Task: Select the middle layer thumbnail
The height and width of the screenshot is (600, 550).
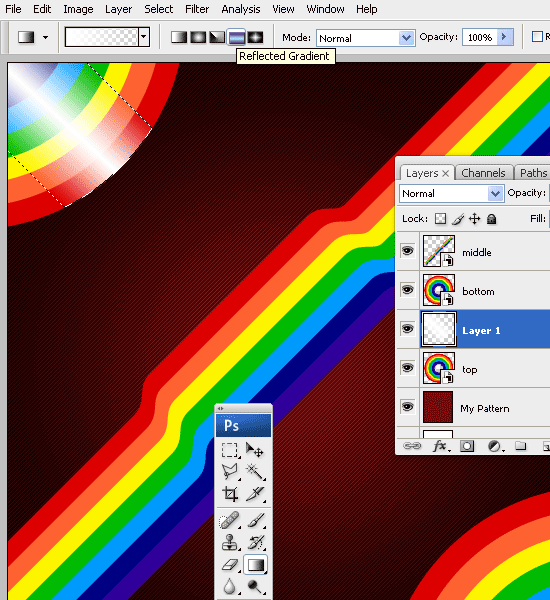Action: click(x=439, y=251)
